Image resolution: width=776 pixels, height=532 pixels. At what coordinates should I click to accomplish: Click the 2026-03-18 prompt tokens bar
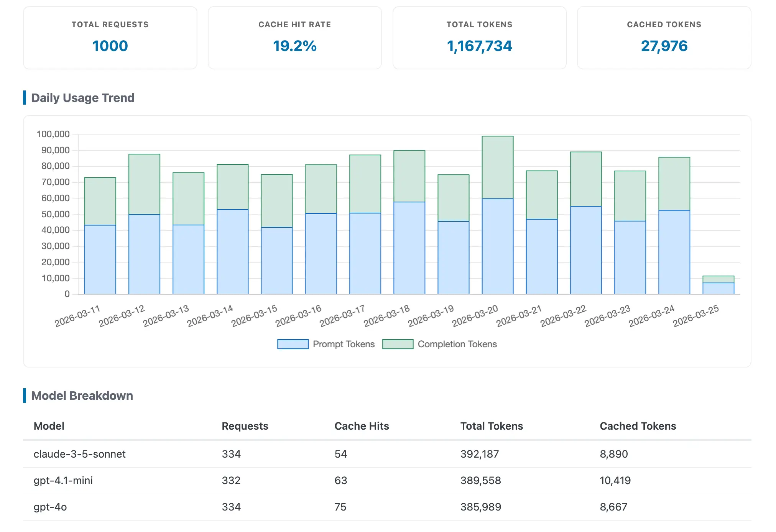tap(409, 248)
